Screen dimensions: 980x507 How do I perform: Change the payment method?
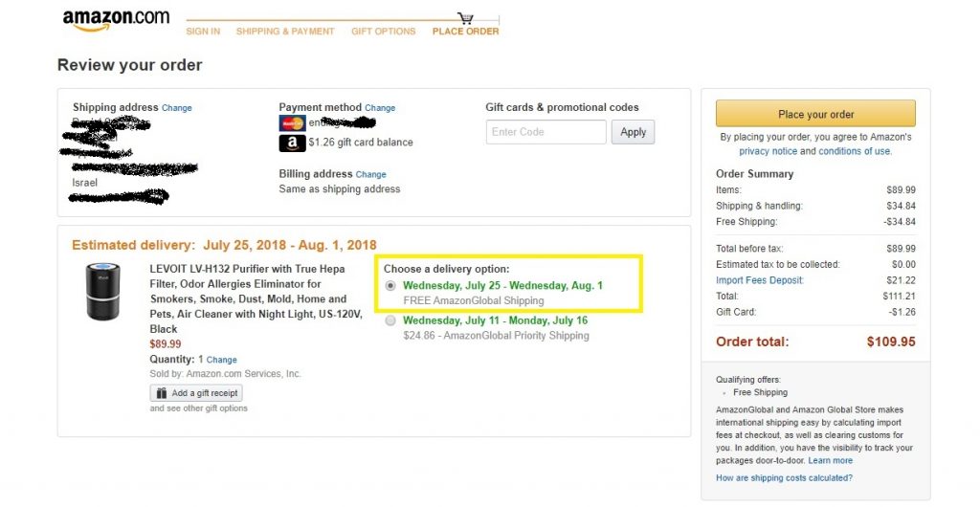coord(380,108)
